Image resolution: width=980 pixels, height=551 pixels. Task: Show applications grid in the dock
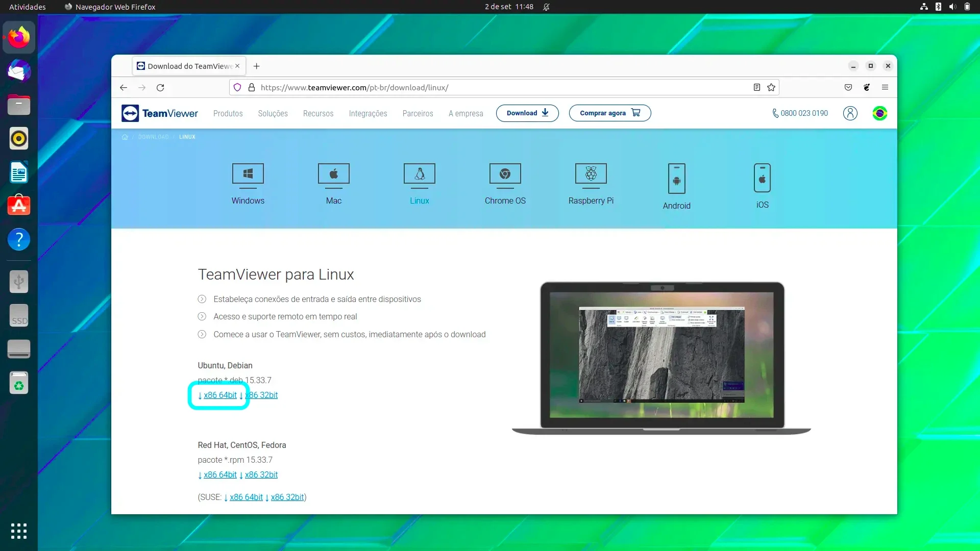19,531
